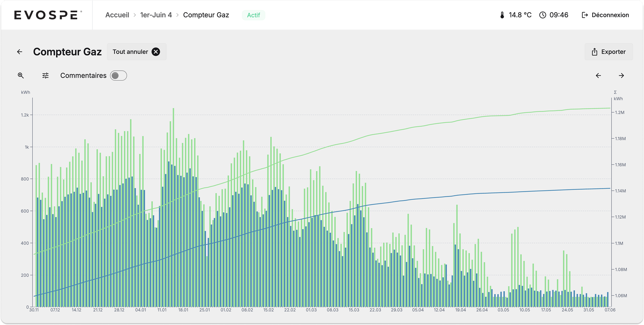This screenshot has height=325, width=644.
Task: Click the X icon in Tout annuler
Action: 156,52
